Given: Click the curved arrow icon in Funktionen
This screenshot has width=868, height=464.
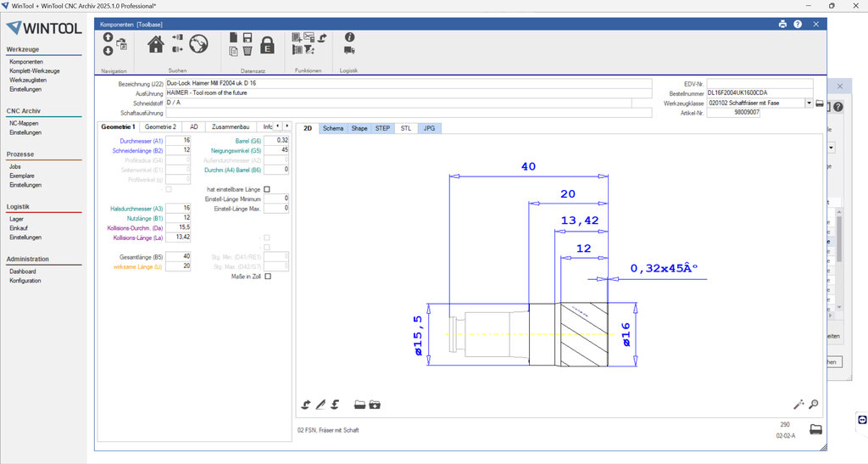Looking at the screenshot, I should (x=322, y=37).
